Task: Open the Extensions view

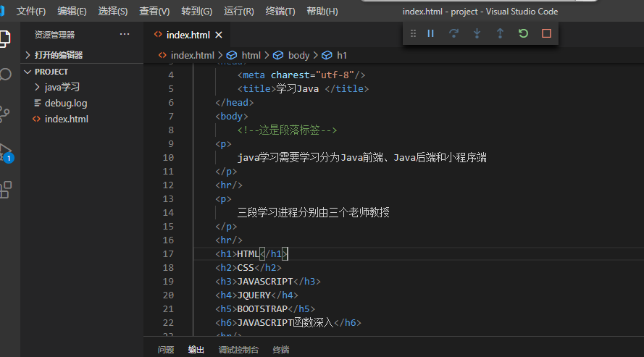Action: click(6, 190)
